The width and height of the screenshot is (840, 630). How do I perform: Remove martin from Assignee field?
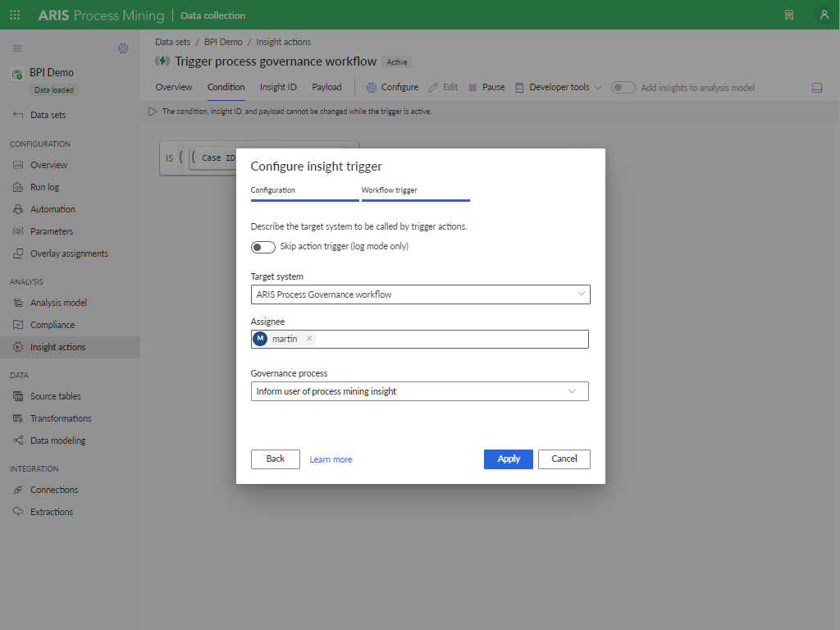point(309,339)
